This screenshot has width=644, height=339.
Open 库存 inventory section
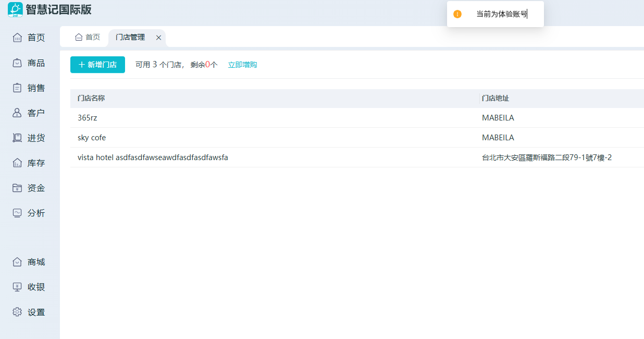tap(29, 163)
